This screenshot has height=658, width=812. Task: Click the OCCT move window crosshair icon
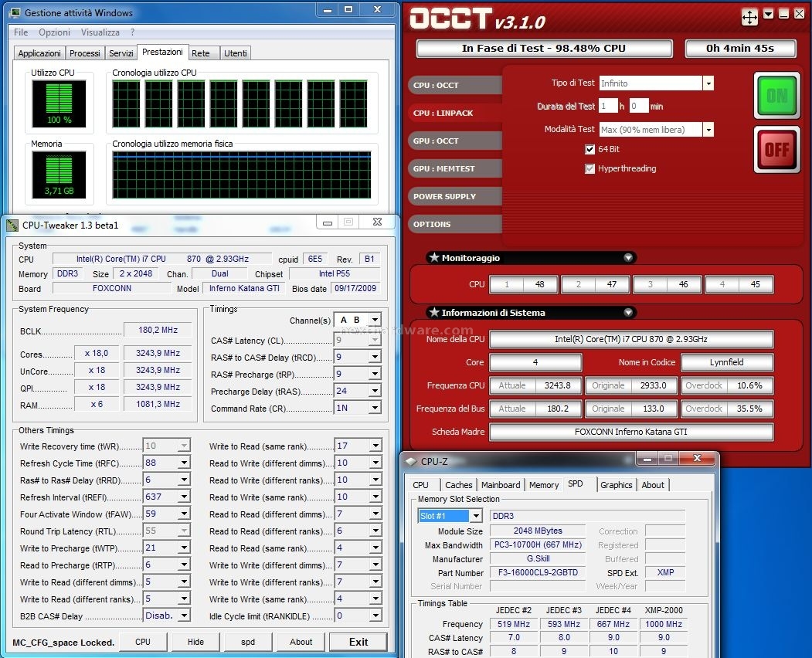tap(749, 16)
